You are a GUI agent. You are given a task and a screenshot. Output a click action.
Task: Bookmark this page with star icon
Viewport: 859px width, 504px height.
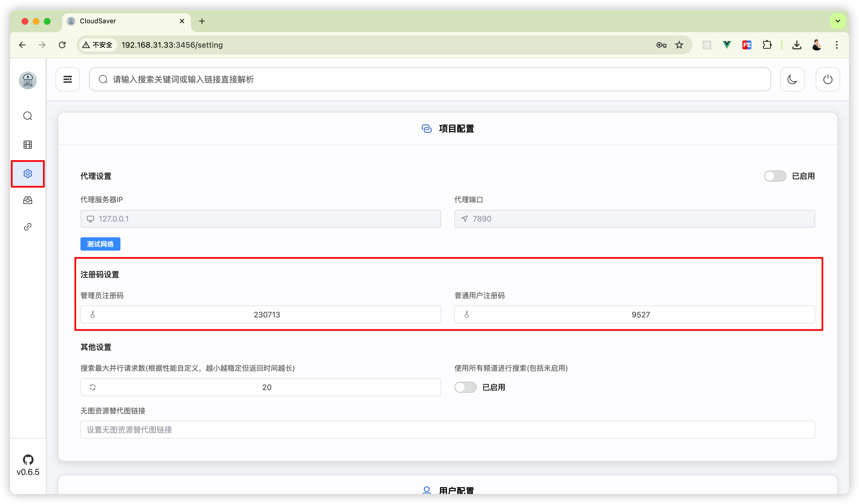tap(679, 45)
